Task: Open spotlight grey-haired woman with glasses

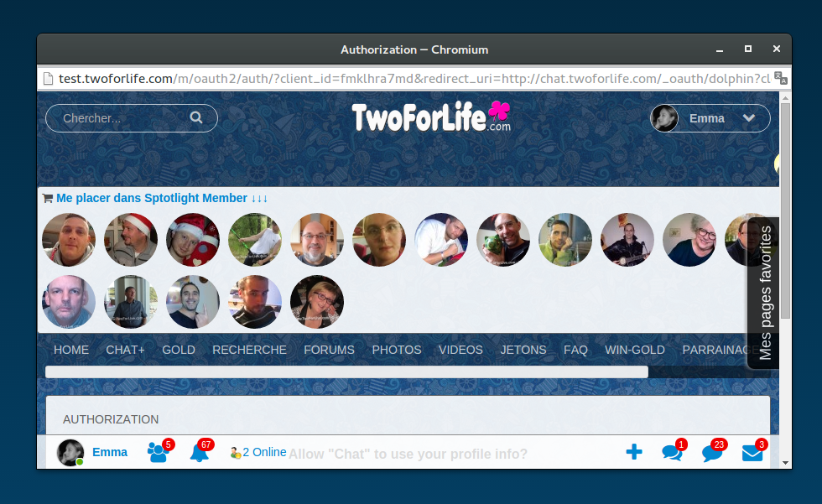Action: (689, 240)
